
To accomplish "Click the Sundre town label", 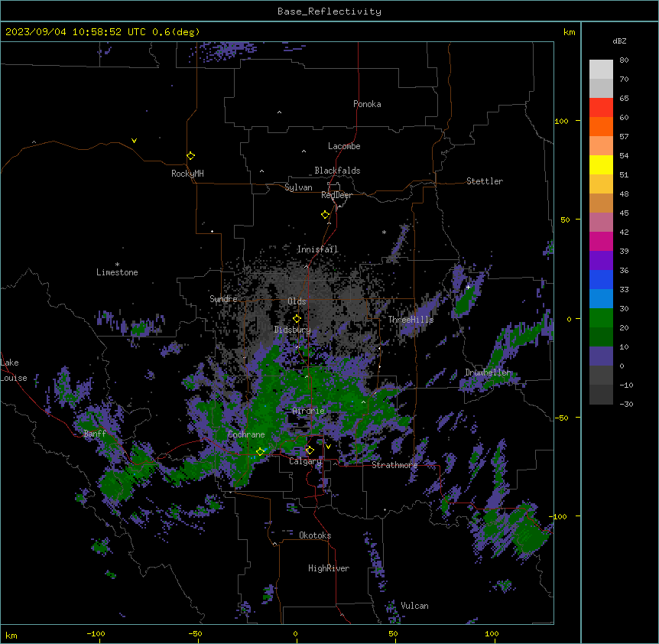I will [223, 299].
